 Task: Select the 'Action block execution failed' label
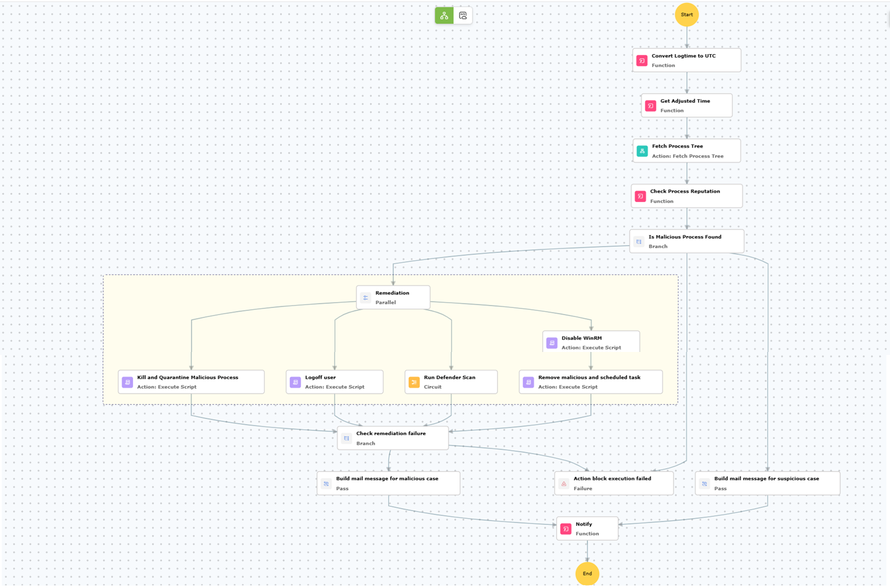click(612, 479)
